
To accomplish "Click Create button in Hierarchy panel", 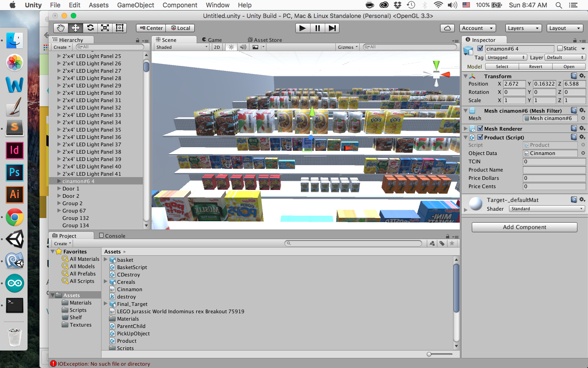I will point(62,47).
